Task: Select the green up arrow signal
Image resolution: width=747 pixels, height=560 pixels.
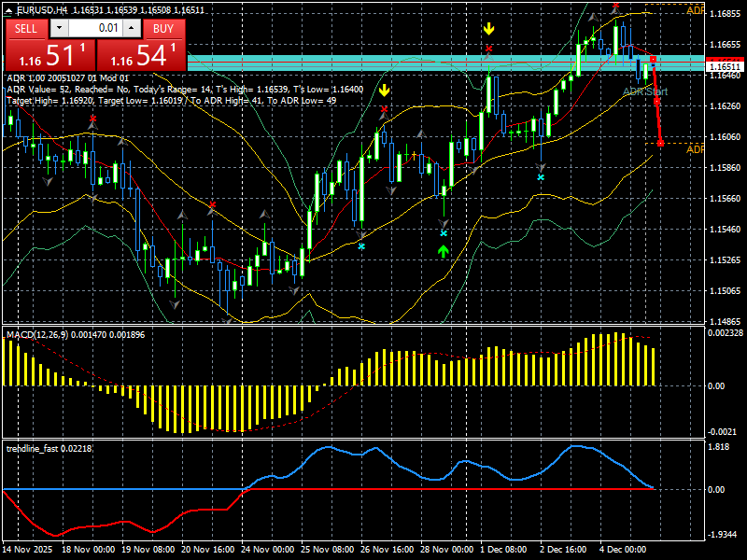Action: (x=444, y=251)
